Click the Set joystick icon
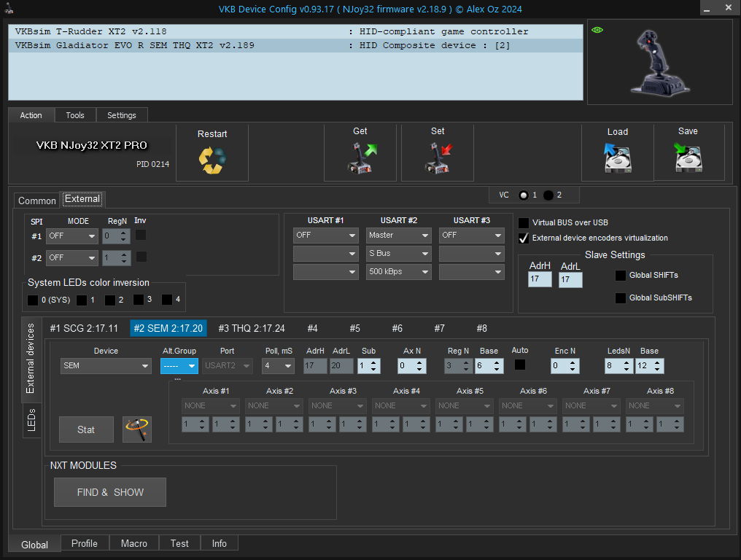Image resolution: width=741 pixels, height=560 pixels. [438, 158]
